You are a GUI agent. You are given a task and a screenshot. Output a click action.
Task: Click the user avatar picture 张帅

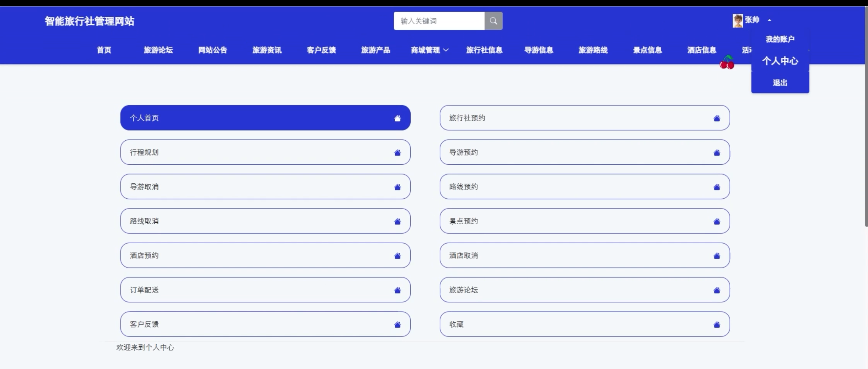tap(738, 21)
